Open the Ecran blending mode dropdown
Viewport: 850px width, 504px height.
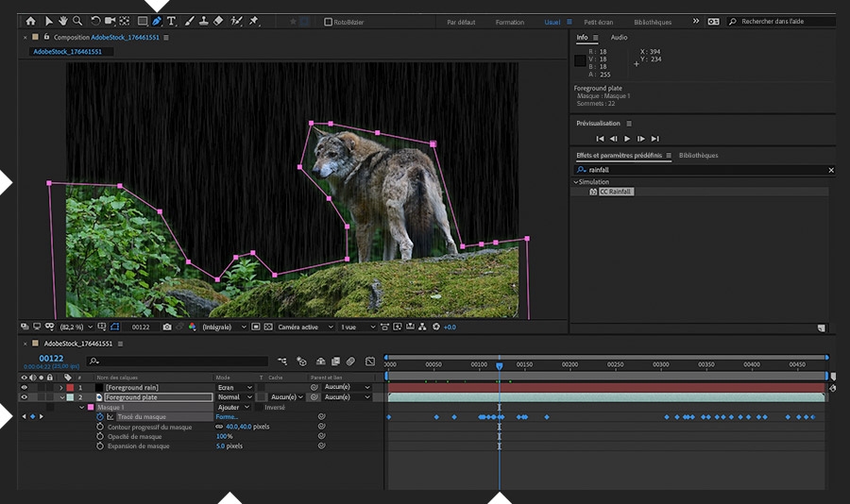click(x=234, y=387)
